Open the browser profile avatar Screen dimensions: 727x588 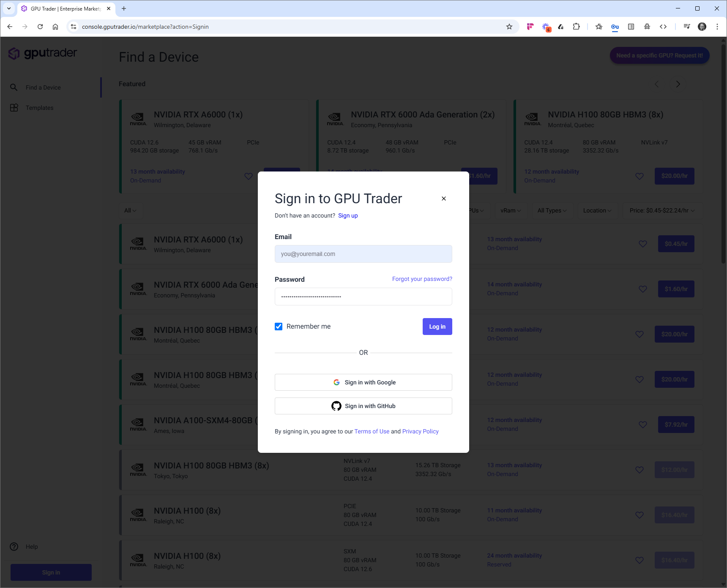point(702,27)
